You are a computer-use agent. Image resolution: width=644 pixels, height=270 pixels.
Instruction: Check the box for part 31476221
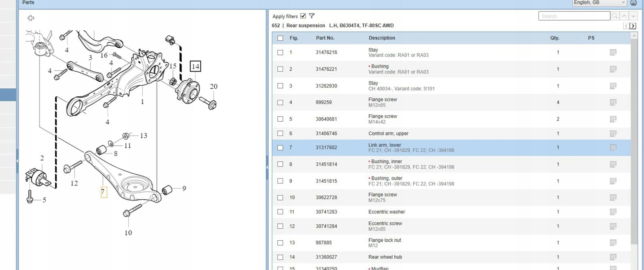[280, 69]
